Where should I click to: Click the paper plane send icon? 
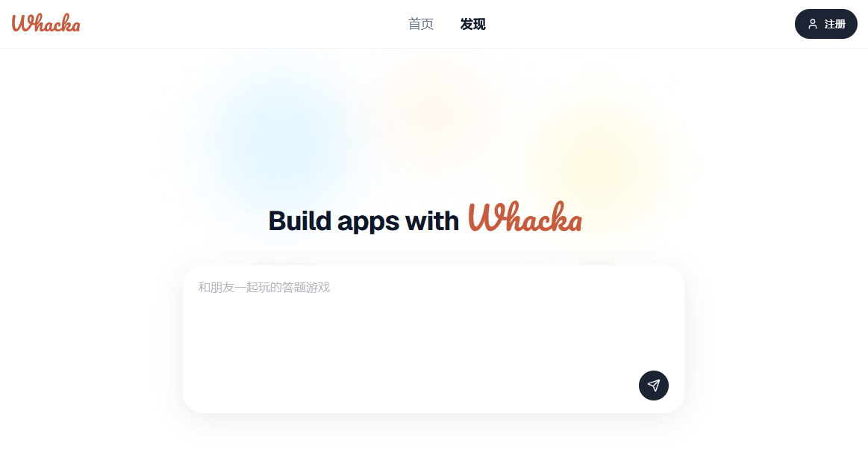[x=654, y=386]
